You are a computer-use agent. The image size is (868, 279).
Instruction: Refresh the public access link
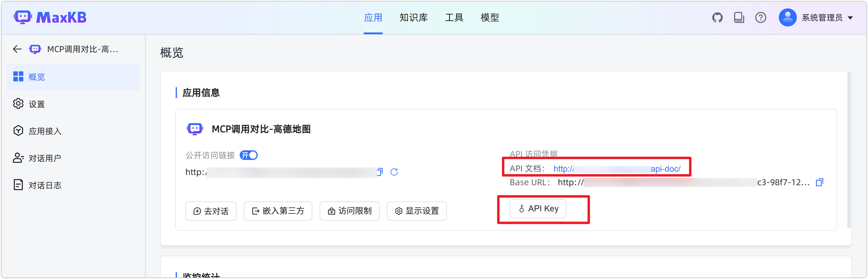tap(394, 172)
